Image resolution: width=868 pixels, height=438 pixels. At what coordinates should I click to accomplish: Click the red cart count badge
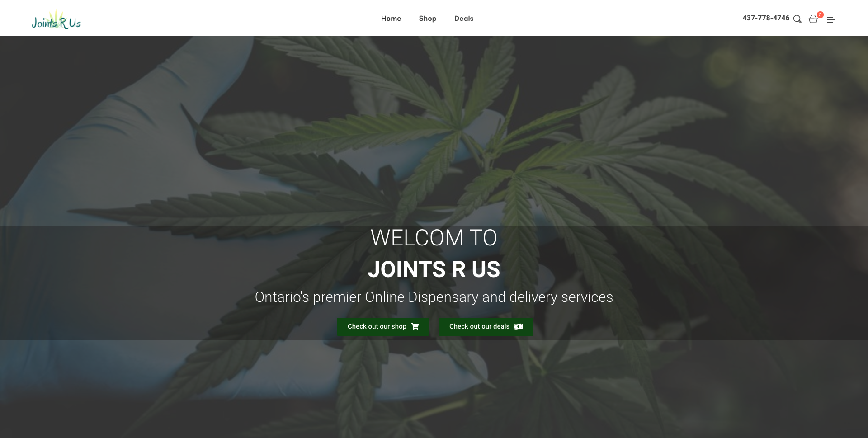click(x=820, y=14)
